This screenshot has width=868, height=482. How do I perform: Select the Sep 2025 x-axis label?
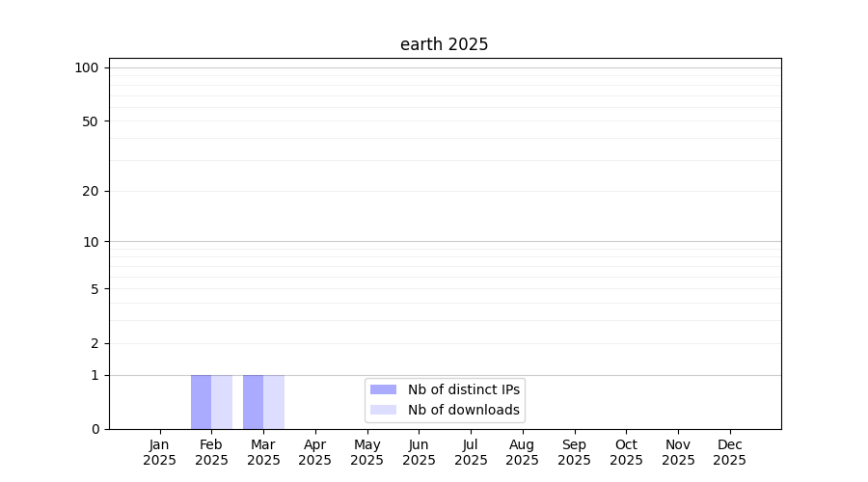click(574, 452)
